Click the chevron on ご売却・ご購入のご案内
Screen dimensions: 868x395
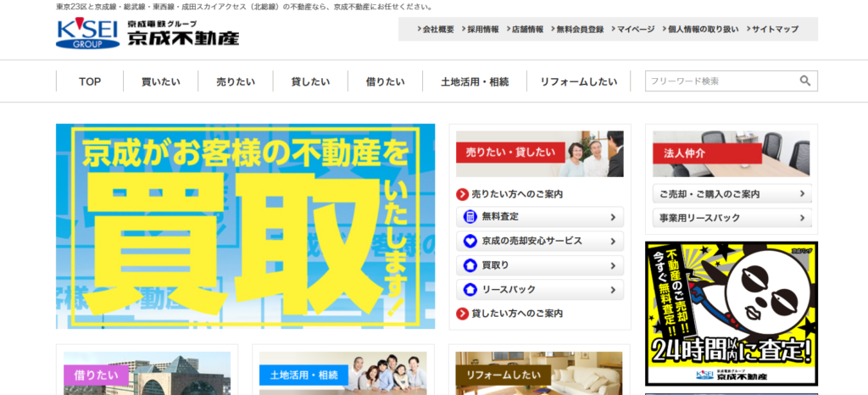pyautogui.click(x=802, y=193)
